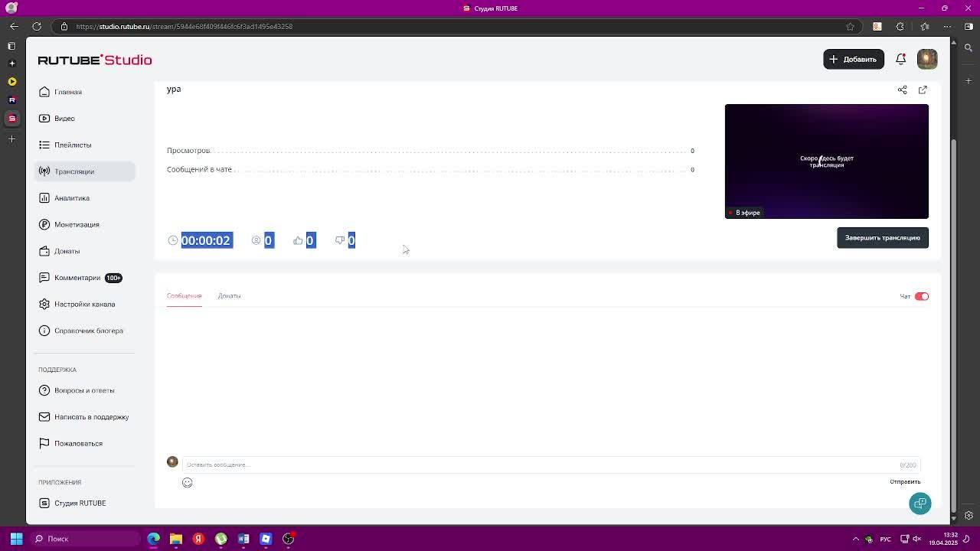Open Windows Start menu
This screenshot has width=980, height=551.
click(x=16, y=539)
